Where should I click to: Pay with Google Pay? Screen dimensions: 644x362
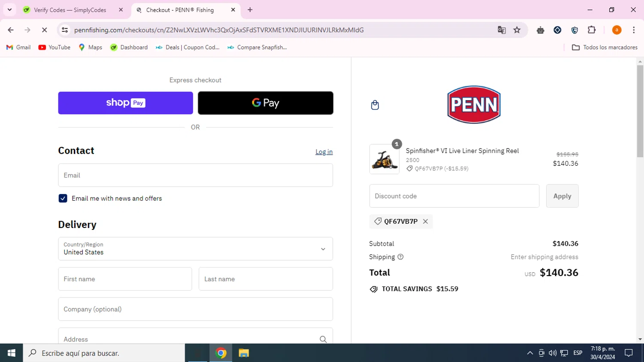pos(265,103)
